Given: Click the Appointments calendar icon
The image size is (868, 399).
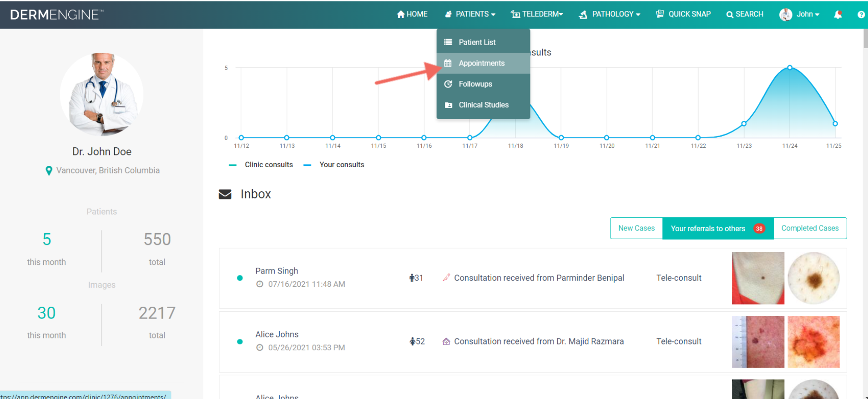Looking at the screenshot, I should pos(448,63).
